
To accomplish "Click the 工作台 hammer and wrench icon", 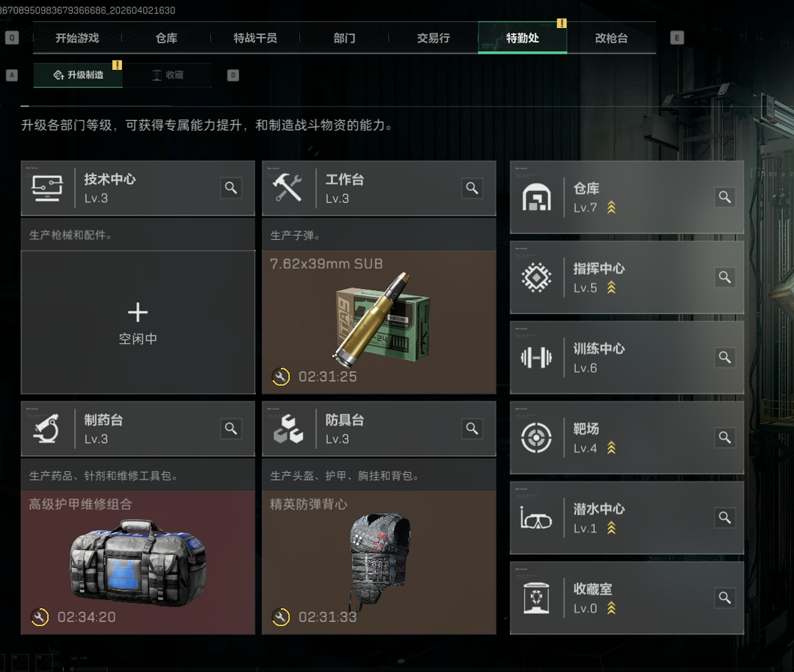I will (x=287, y=188).
